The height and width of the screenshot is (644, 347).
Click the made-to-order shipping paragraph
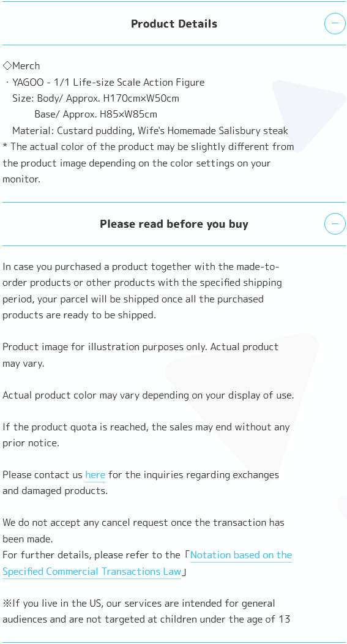point(142,291)
